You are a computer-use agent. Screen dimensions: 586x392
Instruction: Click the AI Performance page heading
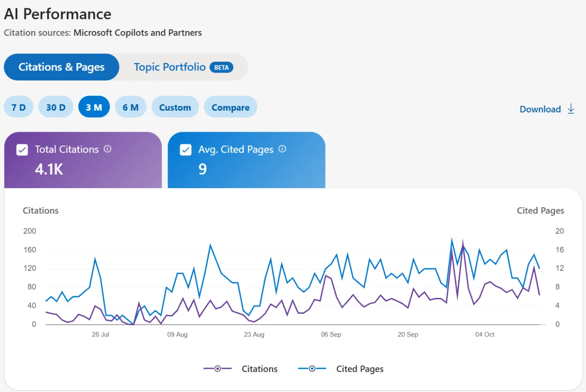pos(57,14)
